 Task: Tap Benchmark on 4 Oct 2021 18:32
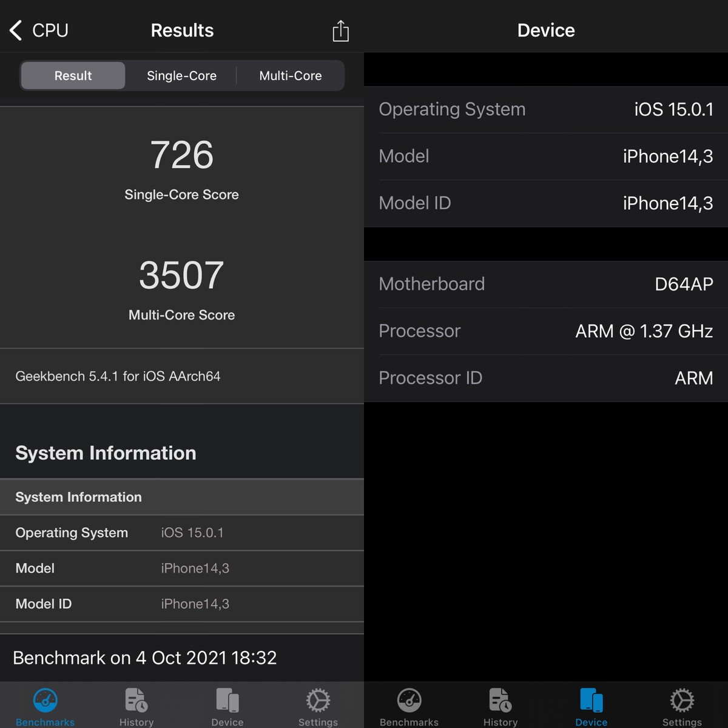tap(144, 658)
